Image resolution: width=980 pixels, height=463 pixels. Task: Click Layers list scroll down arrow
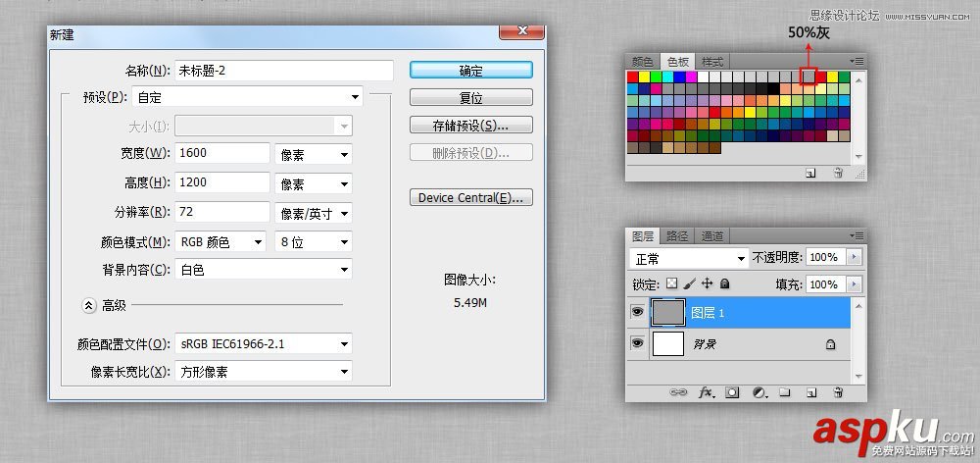858,376
